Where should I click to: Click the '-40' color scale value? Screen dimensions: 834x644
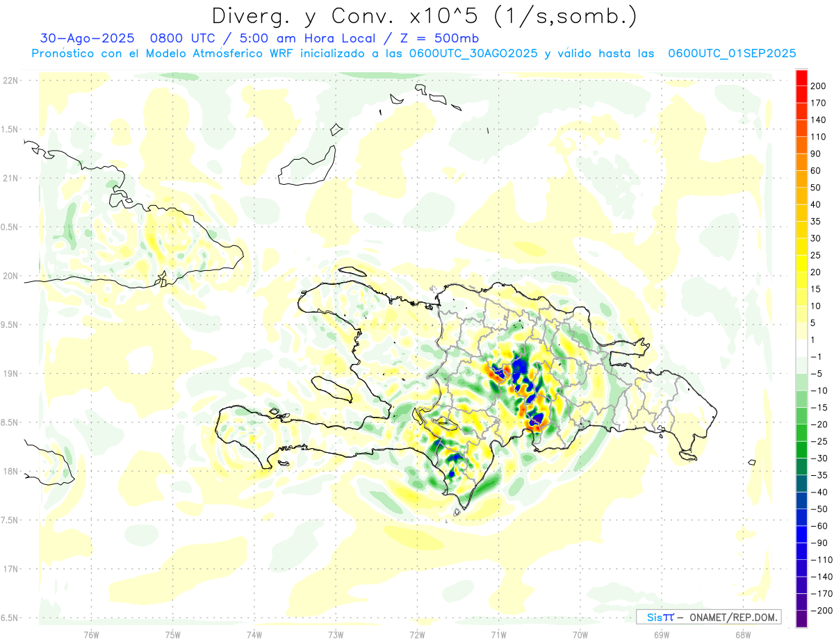pyautogui.click(x=819, y=492)
